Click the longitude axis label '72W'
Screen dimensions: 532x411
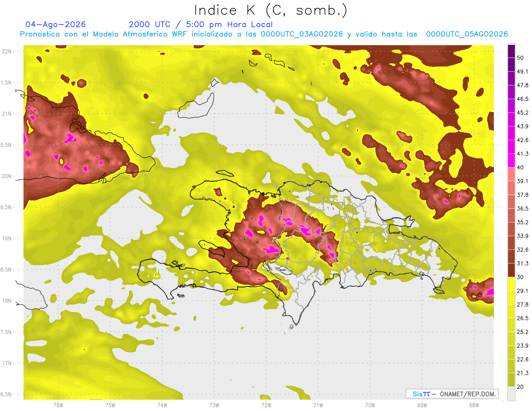coord(266,405)
